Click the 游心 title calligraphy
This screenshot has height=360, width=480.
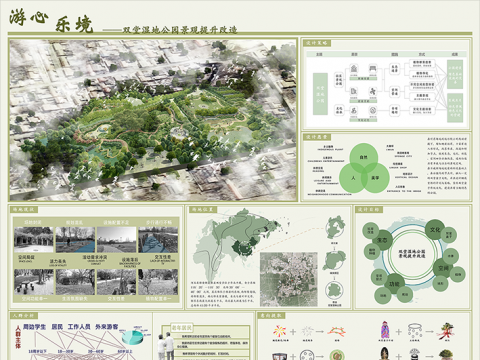pos(29,17)
